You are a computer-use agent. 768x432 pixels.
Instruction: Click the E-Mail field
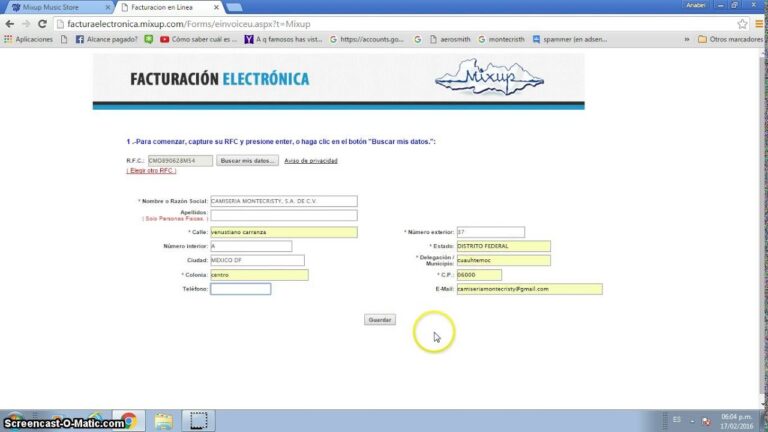529,289
